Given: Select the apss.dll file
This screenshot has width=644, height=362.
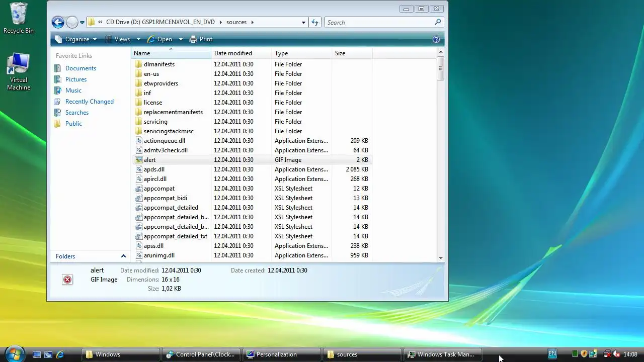Looking at the screenshot, I should coord(153,246).
